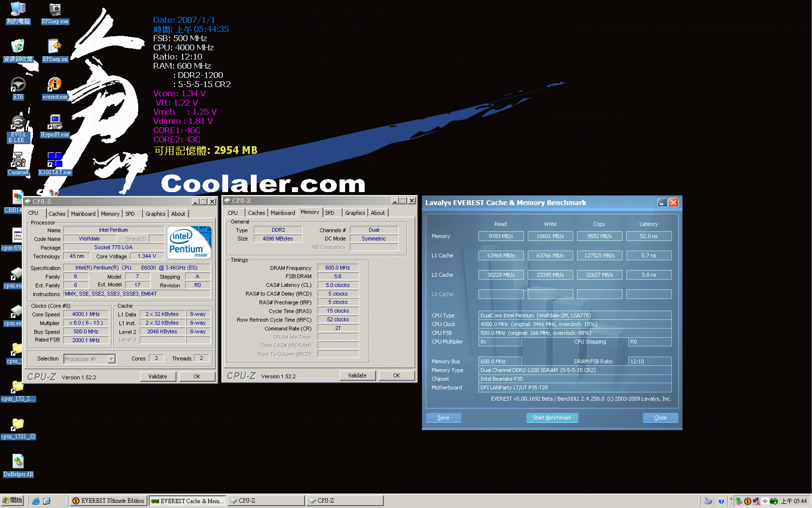Open Graphics tab in right CPU-Z window
This screenshot has width=812, height=508.
(x=355, y=213)
